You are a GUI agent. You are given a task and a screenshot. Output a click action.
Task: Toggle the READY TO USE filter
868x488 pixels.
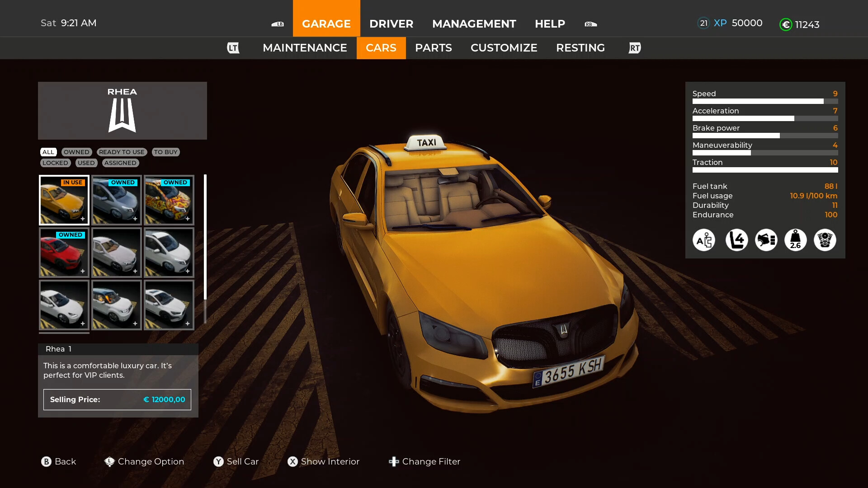tap(122, 151)
